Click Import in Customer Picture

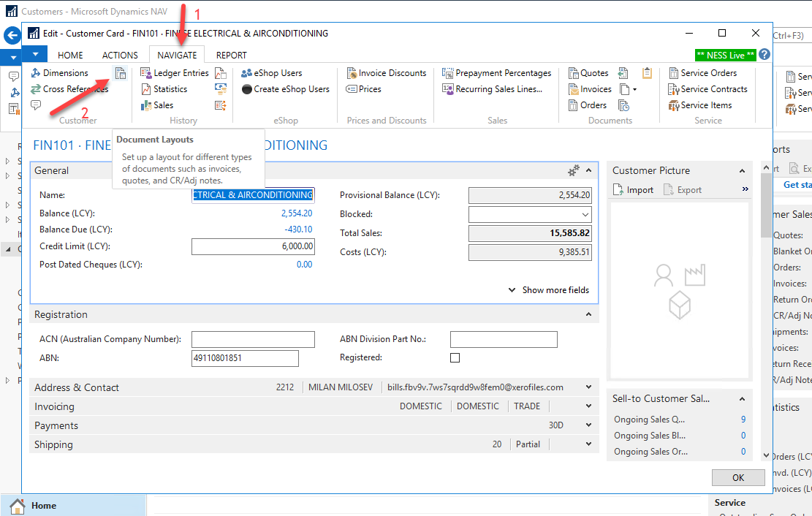tap(634, 190)
